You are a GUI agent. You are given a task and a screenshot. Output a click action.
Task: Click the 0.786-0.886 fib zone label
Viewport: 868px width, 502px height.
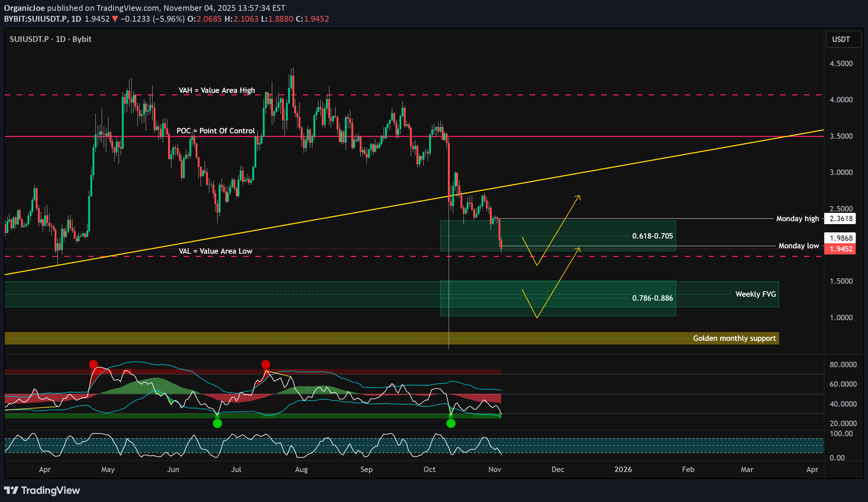point(652,298)
